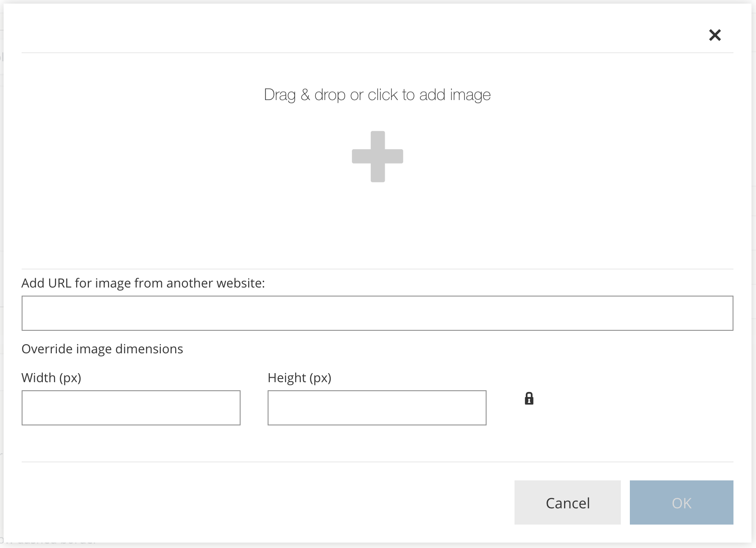Image resolution: width=756 pixels, height=548 pixels.
Task: Click the 'Drag & drop or click' text
Action: [377, 95]
